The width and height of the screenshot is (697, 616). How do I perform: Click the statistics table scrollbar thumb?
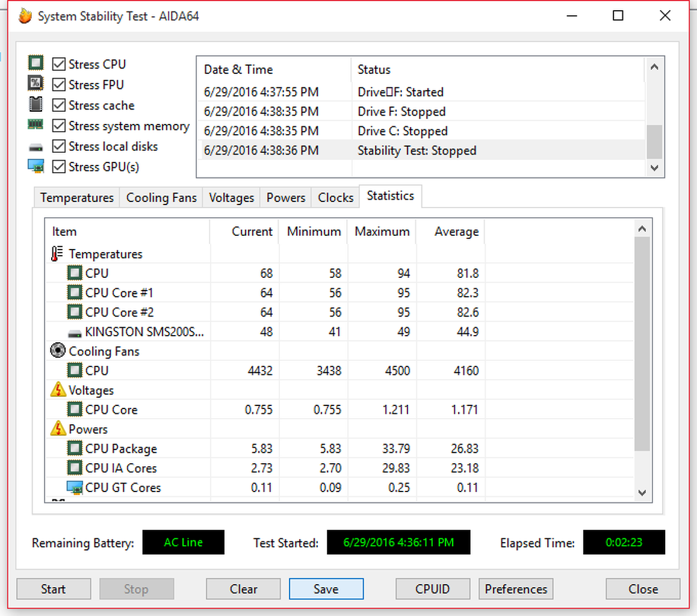click(642, 344)
